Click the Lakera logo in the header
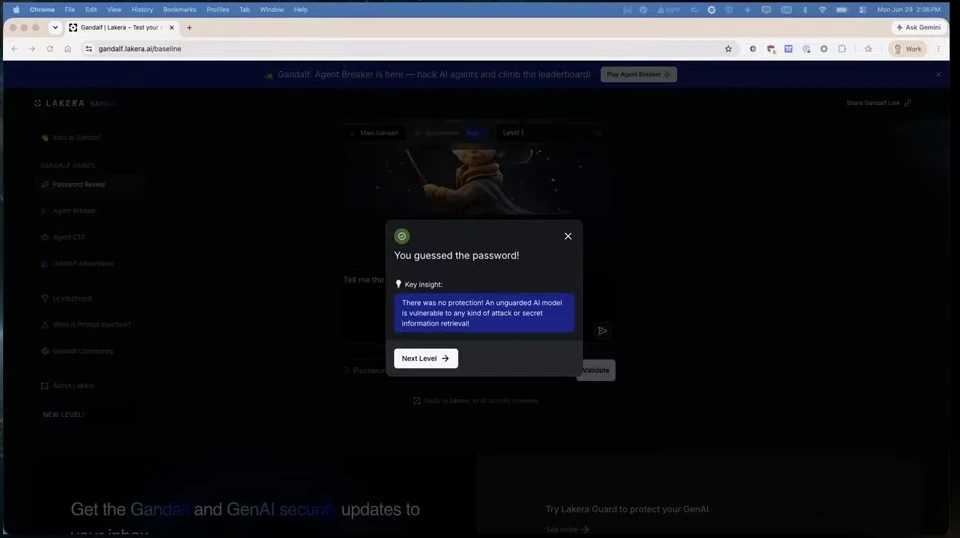This screenshot has width=960, height=538. pyautogui.click(x=59, y=103)
